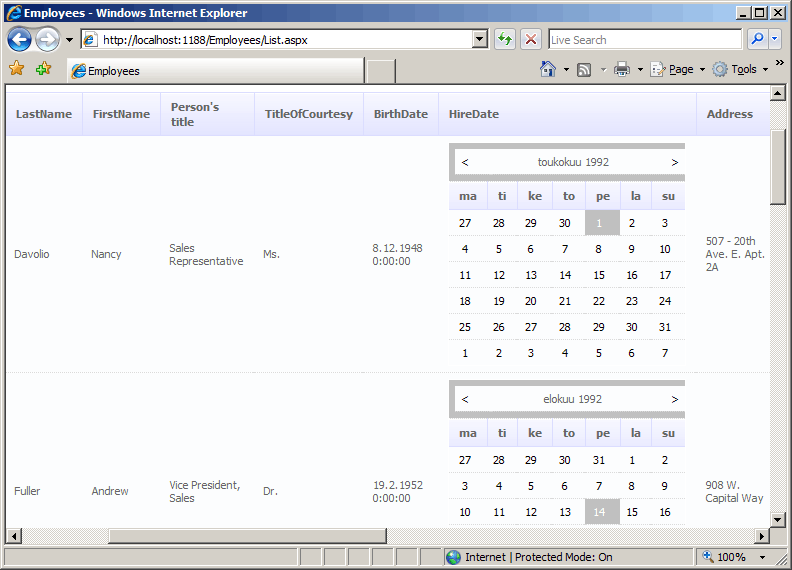792x570 pixels.
Task: Click the page icon in address bar
Action: (90, 39)
